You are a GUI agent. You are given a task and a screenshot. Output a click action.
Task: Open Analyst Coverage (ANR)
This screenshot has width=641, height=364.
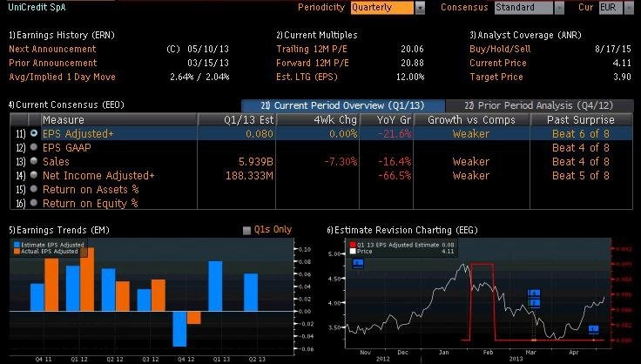tap(525, 35)
